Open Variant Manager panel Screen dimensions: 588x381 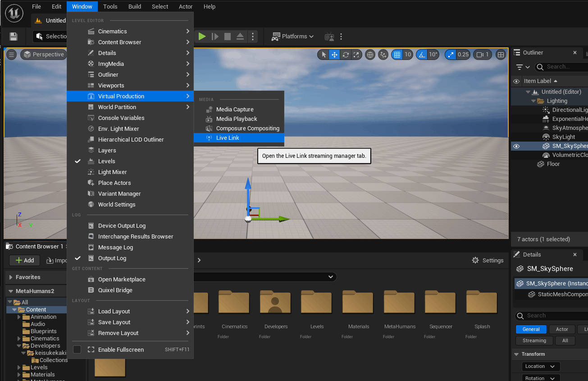130,194
